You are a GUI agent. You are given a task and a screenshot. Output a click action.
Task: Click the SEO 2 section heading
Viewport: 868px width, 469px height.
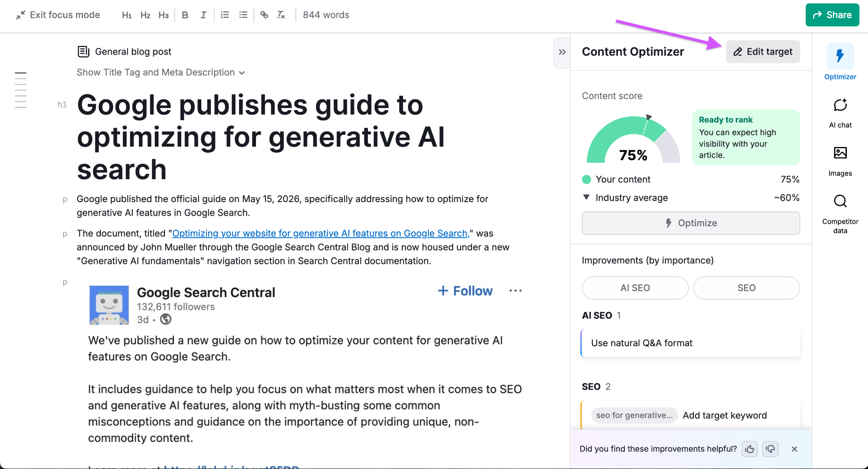point(596,386)
